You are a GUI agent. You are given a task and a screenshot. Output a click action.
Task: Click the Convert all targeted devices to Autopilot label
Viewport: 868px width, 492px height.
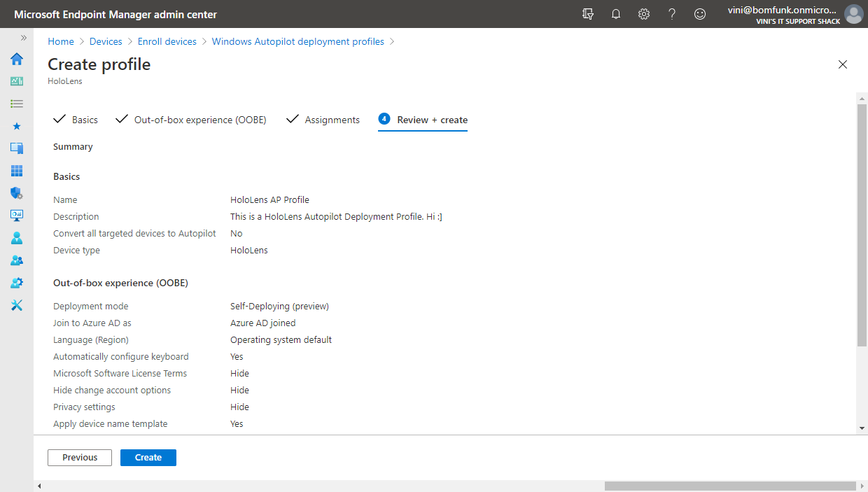(134, 234)
